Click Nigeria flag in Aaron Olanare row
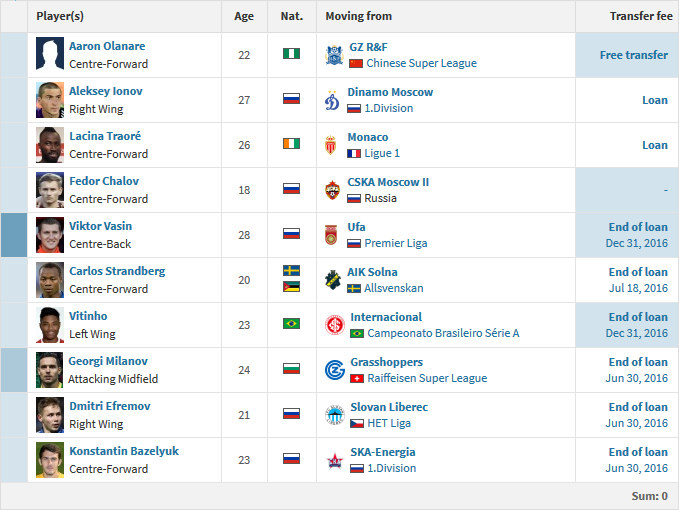The image size is (679, 510). coord(291,54)
